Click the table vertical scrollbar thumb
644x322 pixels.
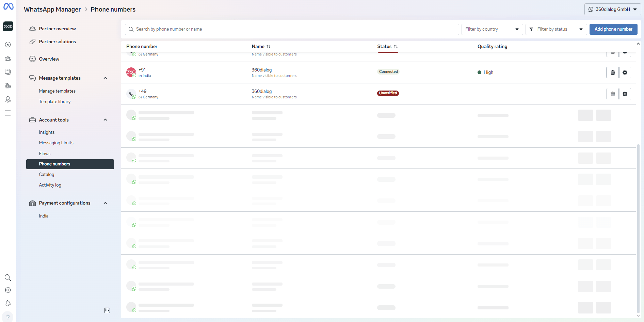pyautogui.click(x=638, y=228)
